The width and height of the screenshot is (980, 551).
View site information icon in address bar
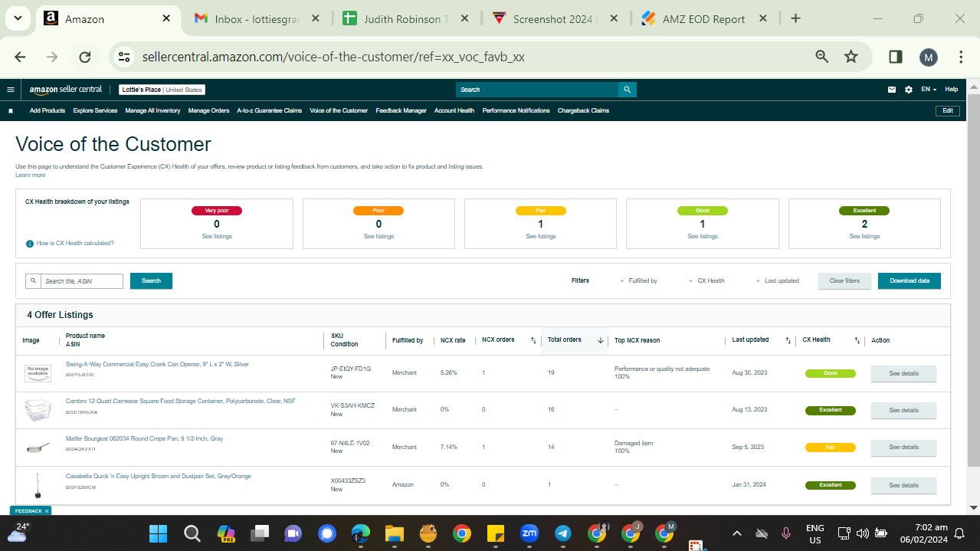[124, 57]
